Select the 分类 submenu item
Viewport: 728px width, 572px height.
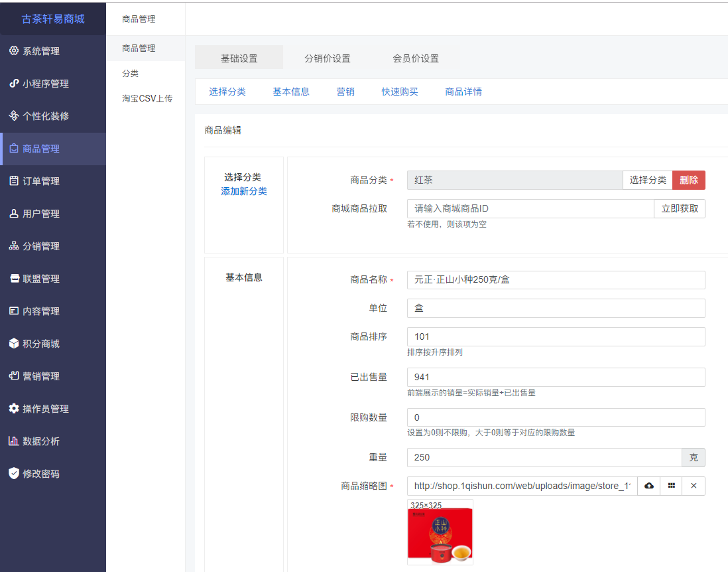(131, 74)
